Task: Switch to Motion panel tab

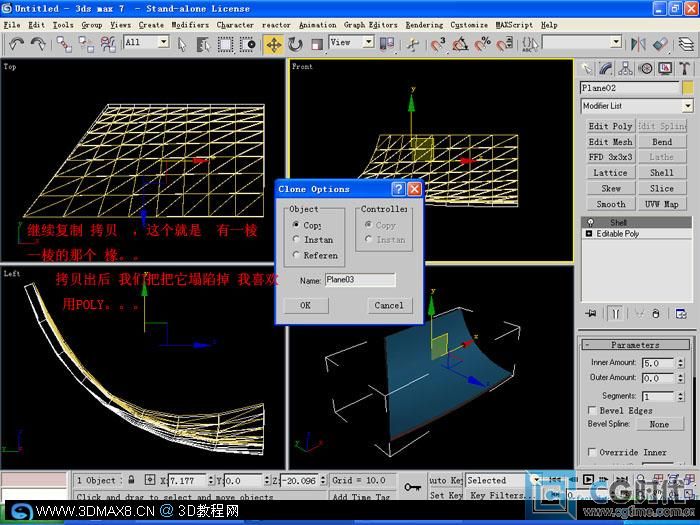Action: [645, 68]
